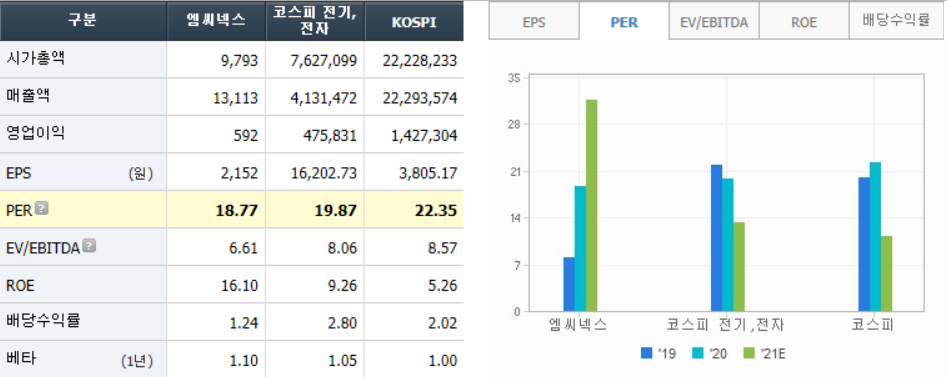Click the 코스피 chart axis label

(x=872, y=324)
